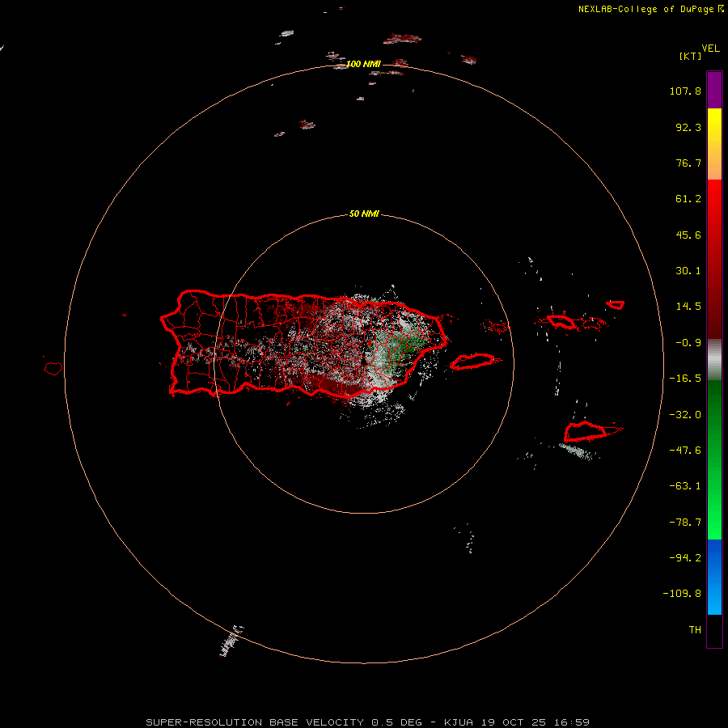Screen dimensions: 728x728
Task: Click the TH legend label
Action: (695, 630)
